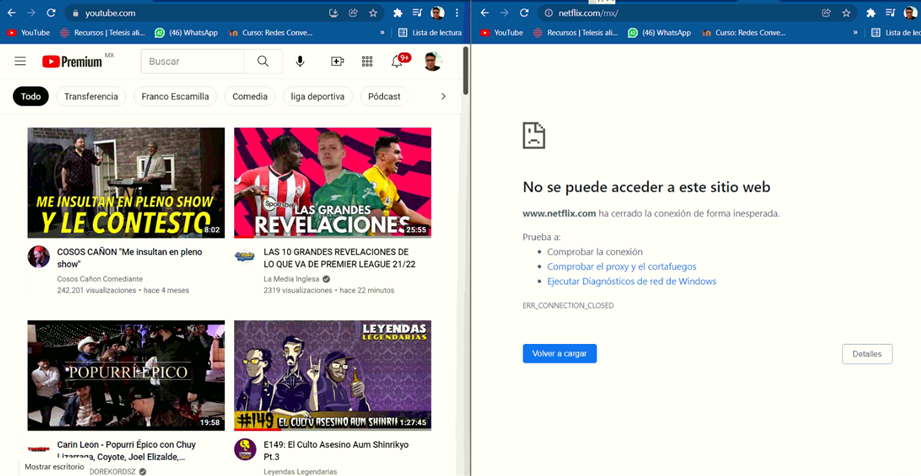Click the YouTube search magnifier button
Screen dimensions: 921x476
pyautogui.click(x=263, y=61)
